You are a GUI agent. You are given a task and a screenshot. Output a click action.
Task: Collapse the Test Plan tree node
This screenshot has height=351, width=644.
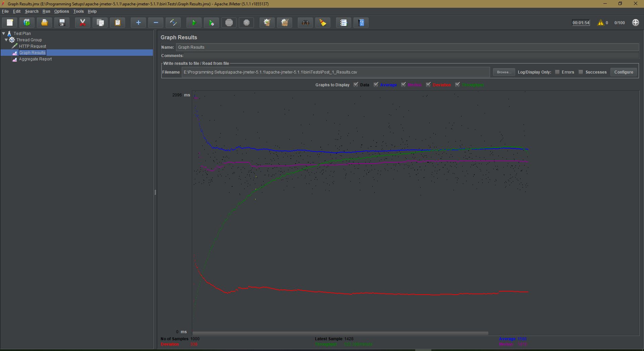coord(3,33)
